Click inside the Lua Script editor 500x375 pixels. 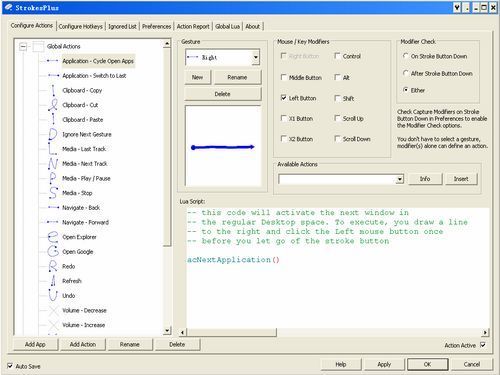pyautogui.click(x=337, y=268)
